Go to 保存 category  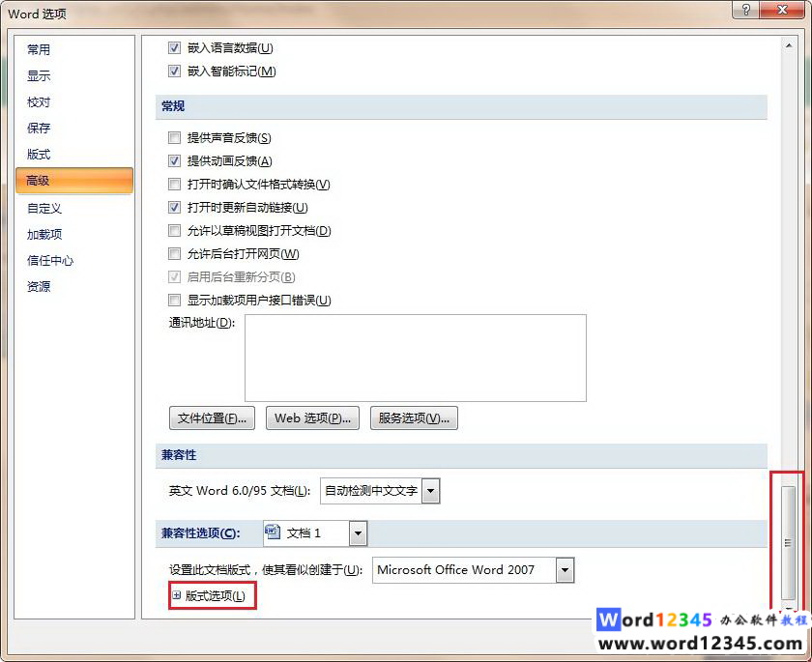pos(39,128)
